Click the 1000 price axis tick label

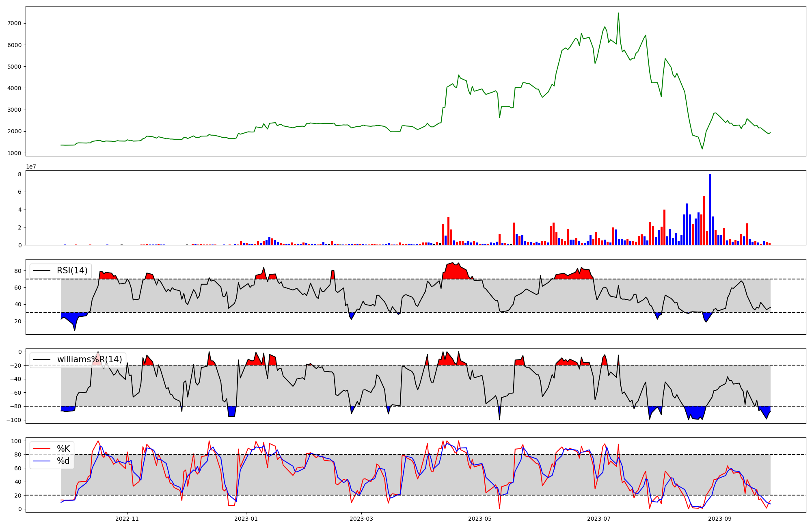[14, 153]
